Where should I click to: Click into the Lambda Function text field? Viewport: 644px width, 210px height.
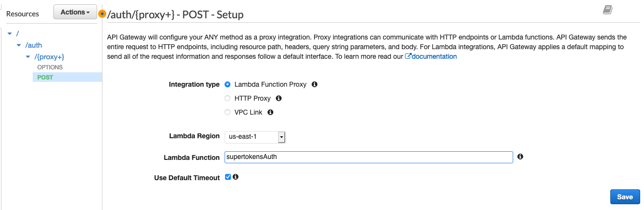pos(368,157)
